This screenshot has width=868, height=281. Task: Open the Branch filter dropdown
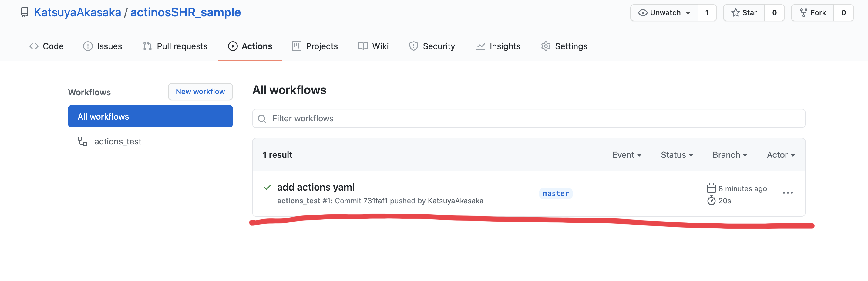(729, 155)
